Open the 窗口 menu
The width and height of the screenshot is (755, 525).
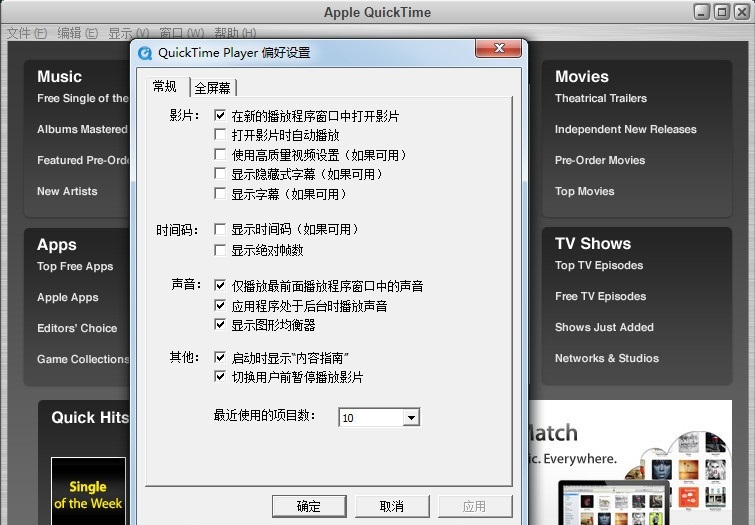pyautogui.click(x=182, y=33)
